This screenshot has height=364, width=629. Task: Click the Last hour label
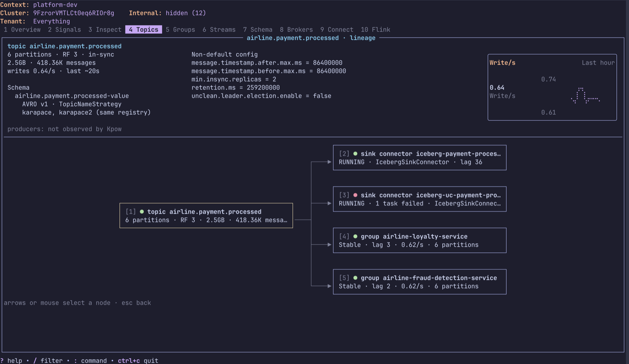point(598,63)
